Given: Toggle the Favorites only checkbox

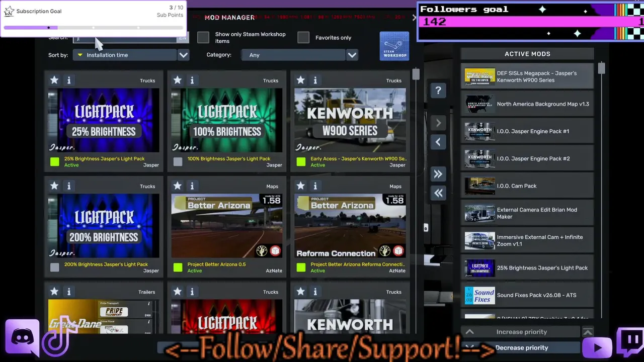Looking at the screenshot, I should [303, 37].
